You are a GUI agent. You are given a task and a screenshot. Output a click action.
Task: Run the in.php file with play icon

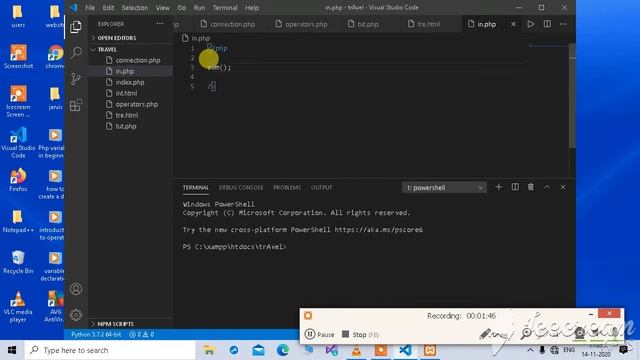click(x=531, y=24)
